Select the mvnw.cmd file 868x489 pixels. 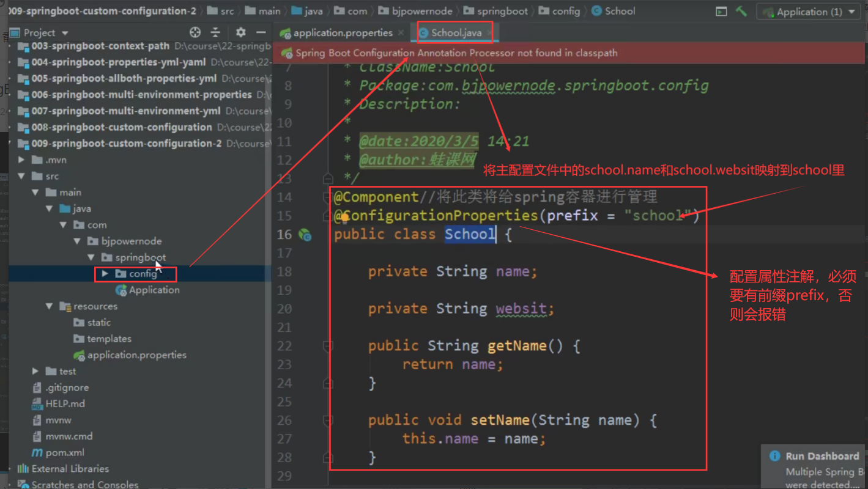(62, 436)
